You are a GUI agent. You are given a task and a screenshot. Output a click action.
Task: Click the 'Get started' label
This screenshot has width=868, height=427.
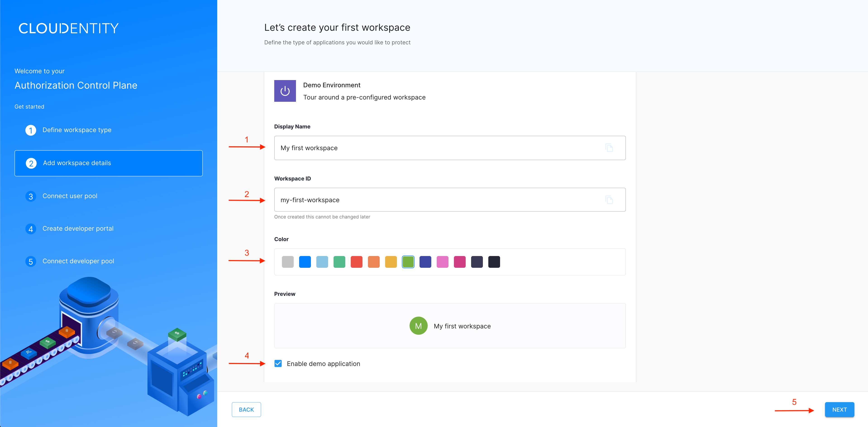pos(29,107)
